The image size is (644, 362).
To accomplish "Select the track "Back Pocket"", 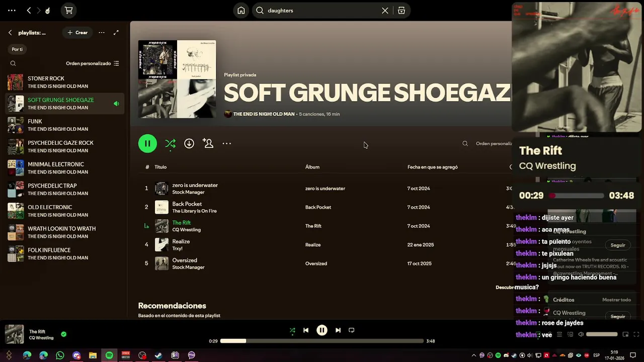I will 187,204.
